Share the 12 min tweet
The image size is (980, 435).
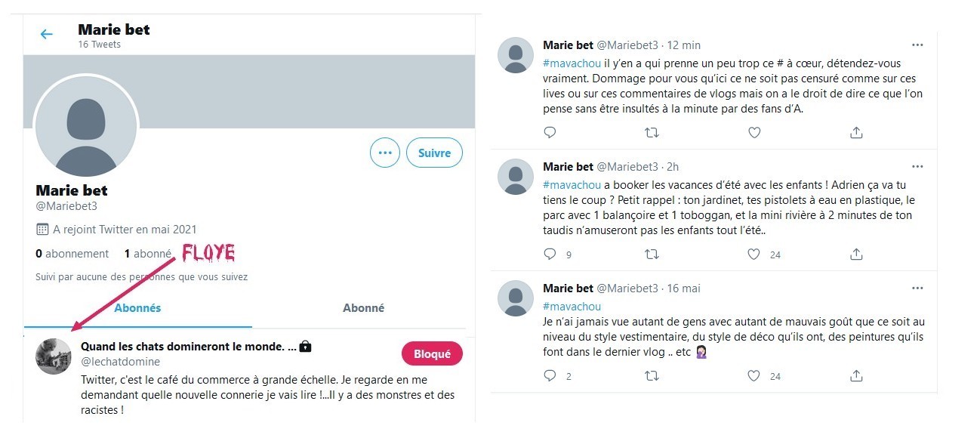[x=856, y=132]
